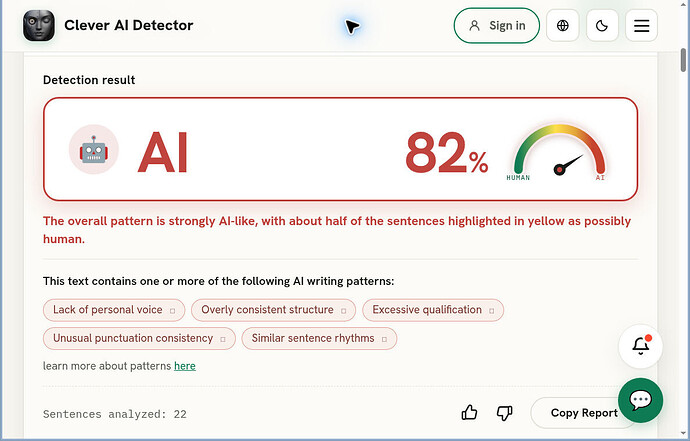Click the Sign in button
This screenshot has width=690, height=441.
496,26
